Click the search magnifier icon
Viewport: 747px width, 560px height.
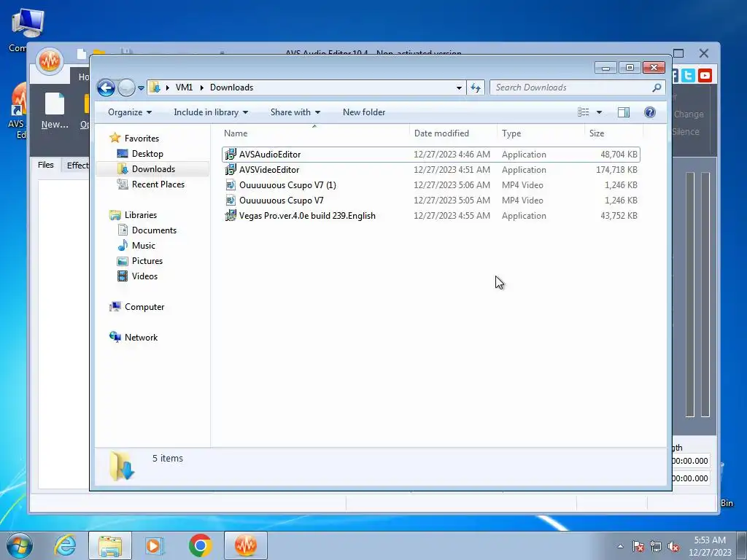coord(657,87)
